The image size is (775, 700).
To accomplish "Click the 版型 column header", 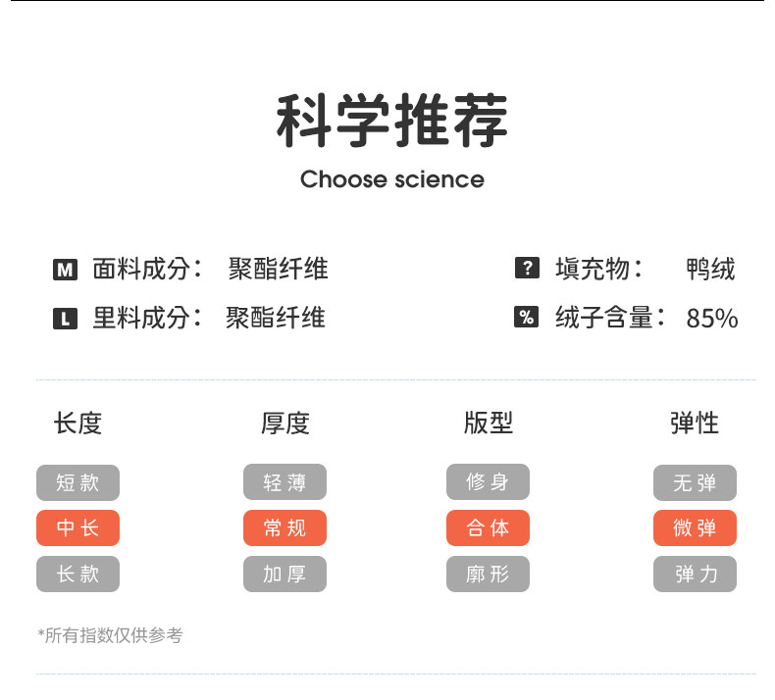I will click(489, 423).
